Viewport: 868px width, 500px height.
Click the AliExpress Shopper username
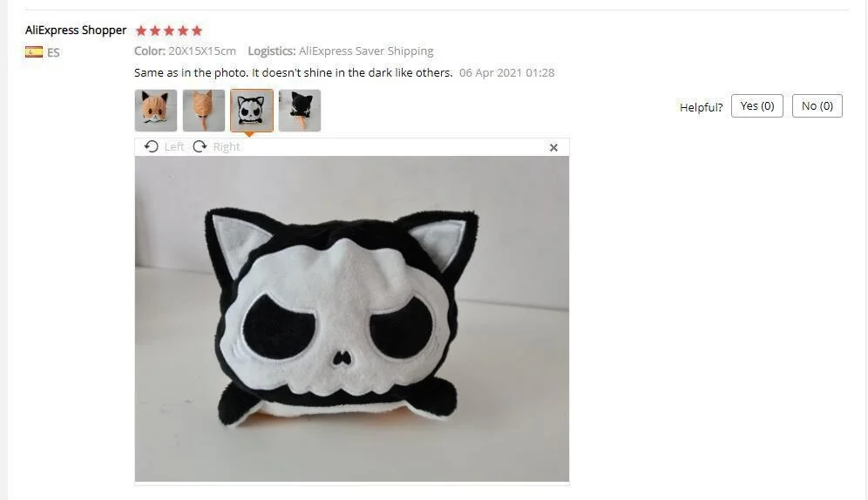(x=76, y=30)
